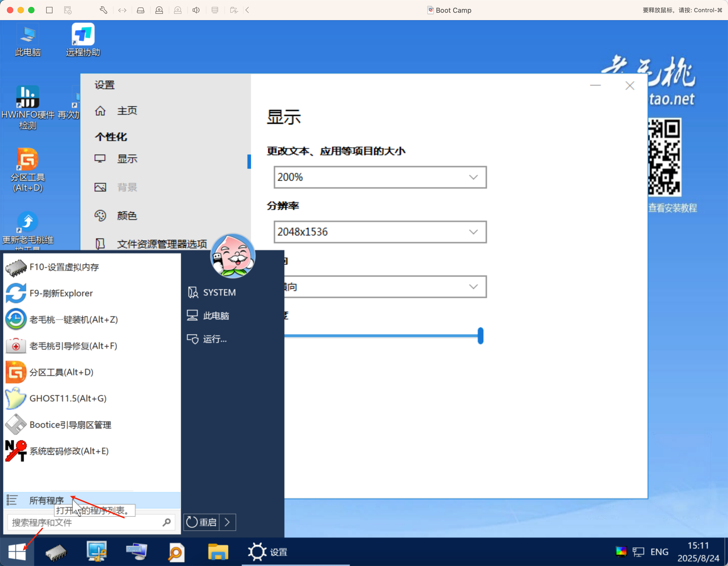This screenshot has height=566, width=728.
Task: Expand the 200% scaling dropdown
Action: coord(380,177)
